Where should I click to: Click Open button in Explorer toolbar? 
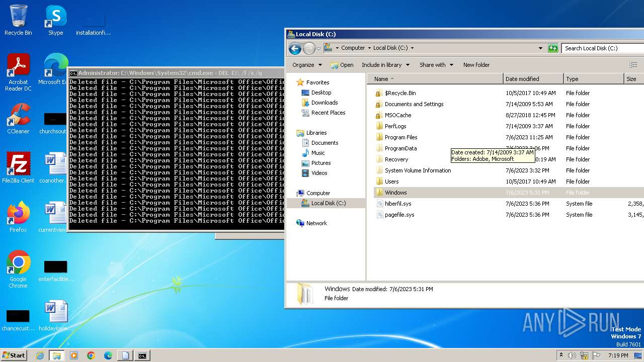click(x=342, y=65)
